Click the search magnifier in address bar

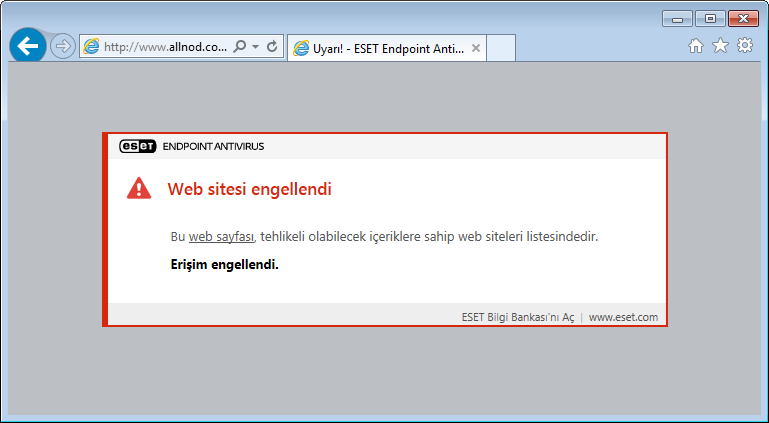(240, 47)
